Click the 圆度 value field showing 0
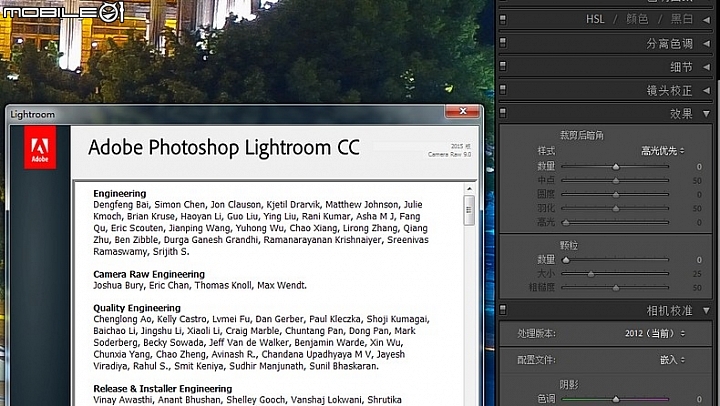This screenshot has height=406, width=720. pos(699,195)
